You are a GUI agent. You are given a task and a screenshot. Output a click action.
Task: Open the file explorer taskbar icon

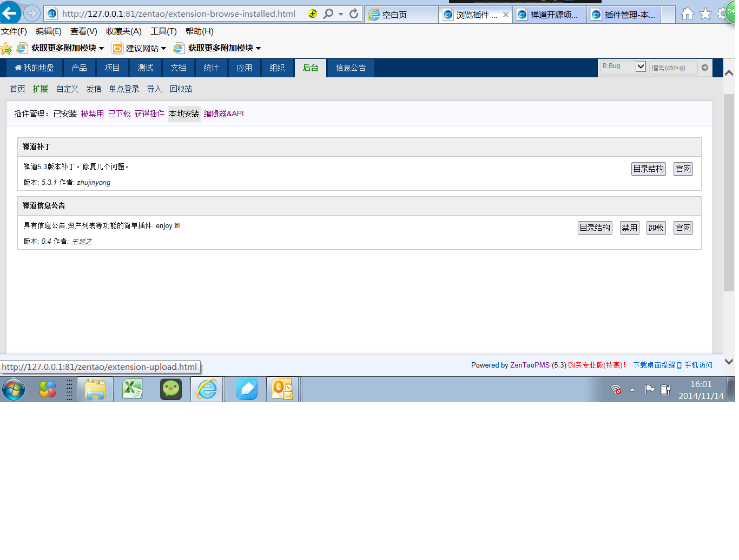click(x=95, y=389)
